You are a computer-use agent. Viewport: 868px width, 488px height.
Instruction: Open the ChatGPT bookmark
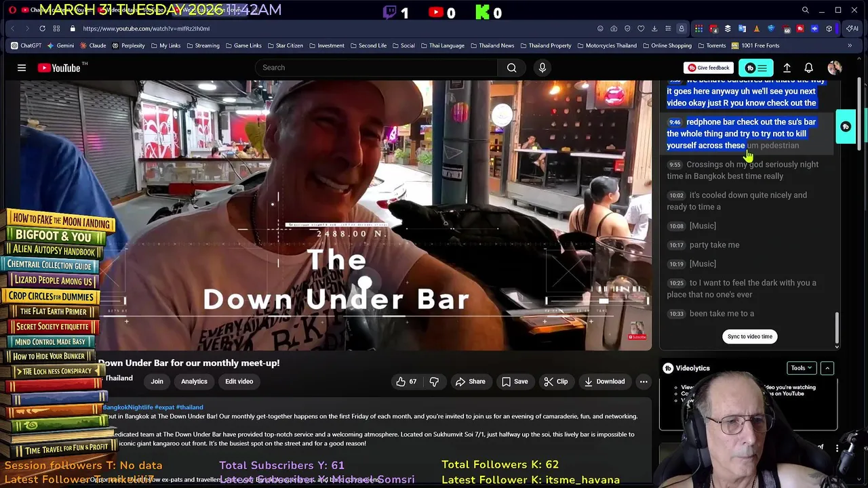[x=26, y=45]
